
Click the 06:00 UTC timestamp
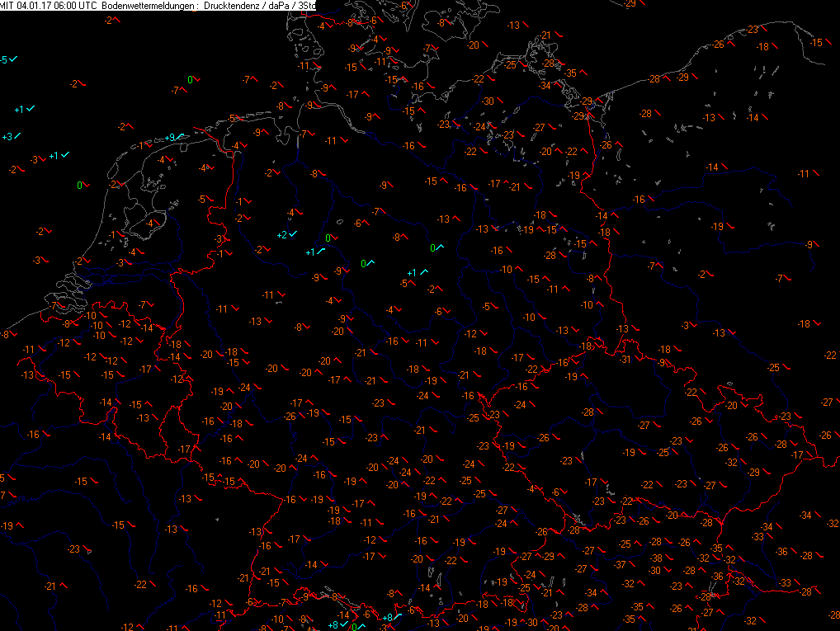(x=74, y=5)
